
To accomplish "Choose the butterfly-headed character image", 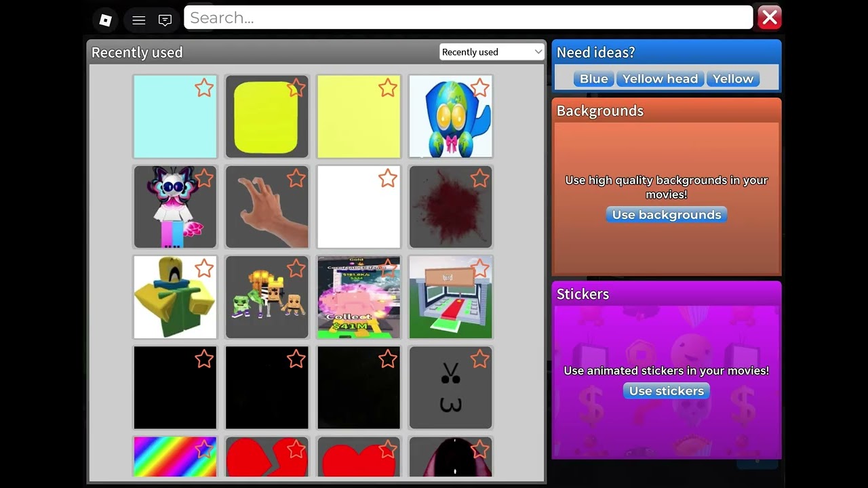I will [175, 207].
